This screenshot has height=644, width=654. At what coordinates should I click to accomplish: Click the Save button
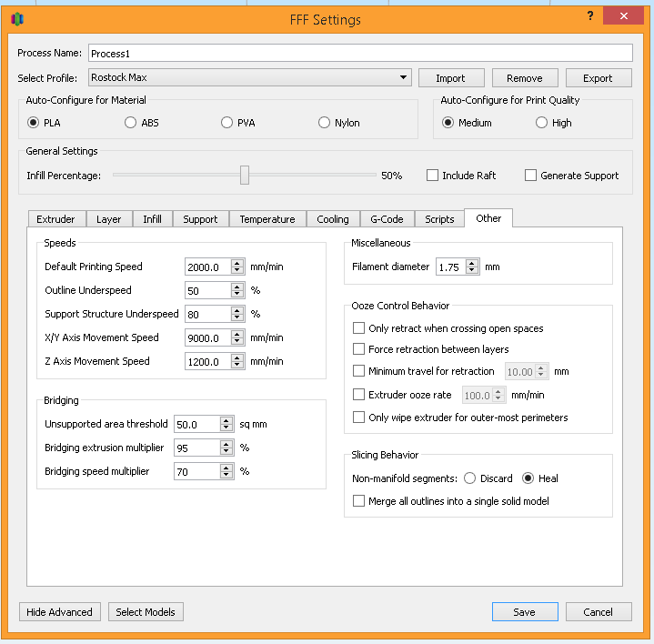click(525, 612)
